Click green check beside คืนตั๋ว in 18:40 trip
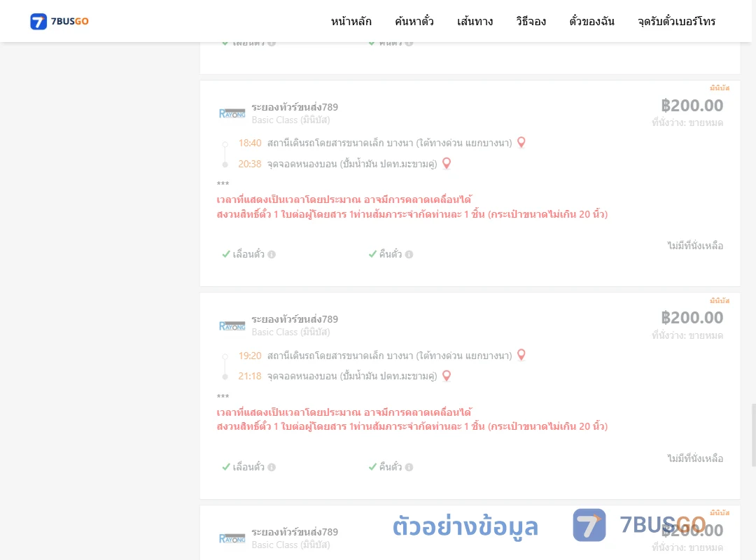The width and height of the screenshot is (756, 560). 372,253
